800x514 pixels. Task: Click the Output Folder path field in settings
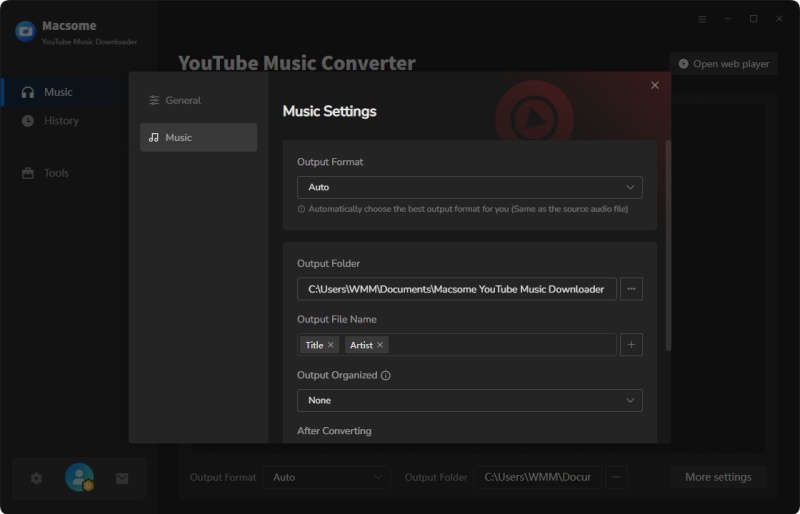(457, 289)
